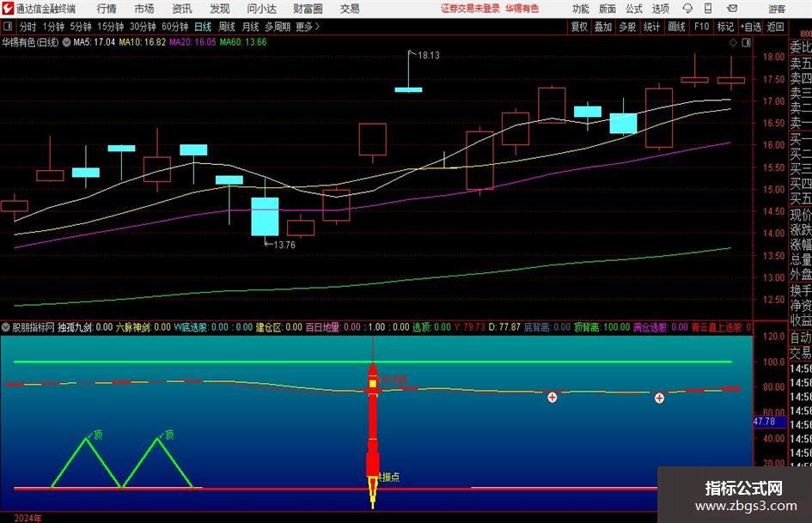Viewport: 812px width, 523px height.
Task: Open the F10 company info button
Action: pos(702,27)
